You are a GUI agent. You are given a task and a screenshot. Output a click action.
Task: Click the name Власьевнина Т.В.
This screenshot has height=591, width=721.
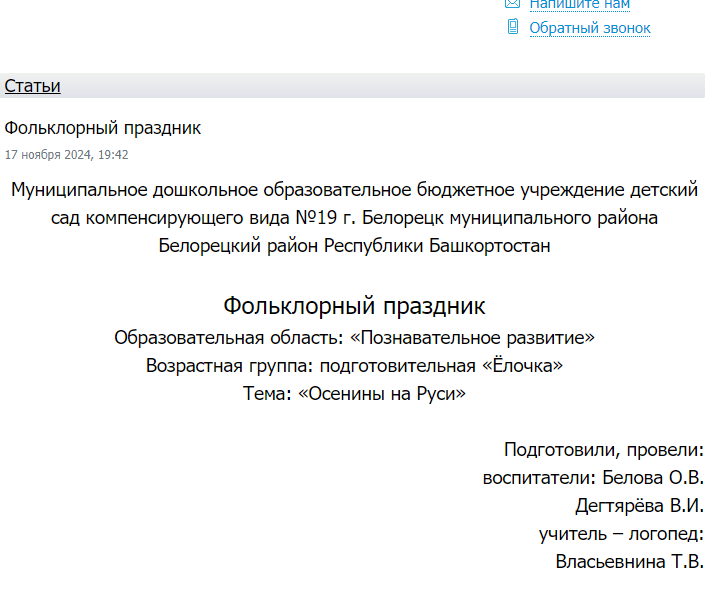(x=629, y=562)
